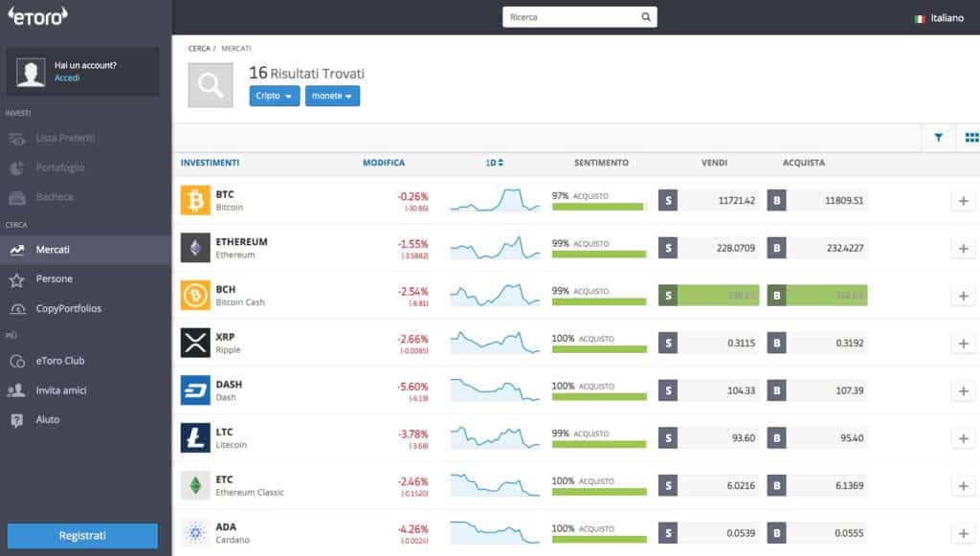
Task: Buy DASH at 107.39
Action: click(817, 390)
